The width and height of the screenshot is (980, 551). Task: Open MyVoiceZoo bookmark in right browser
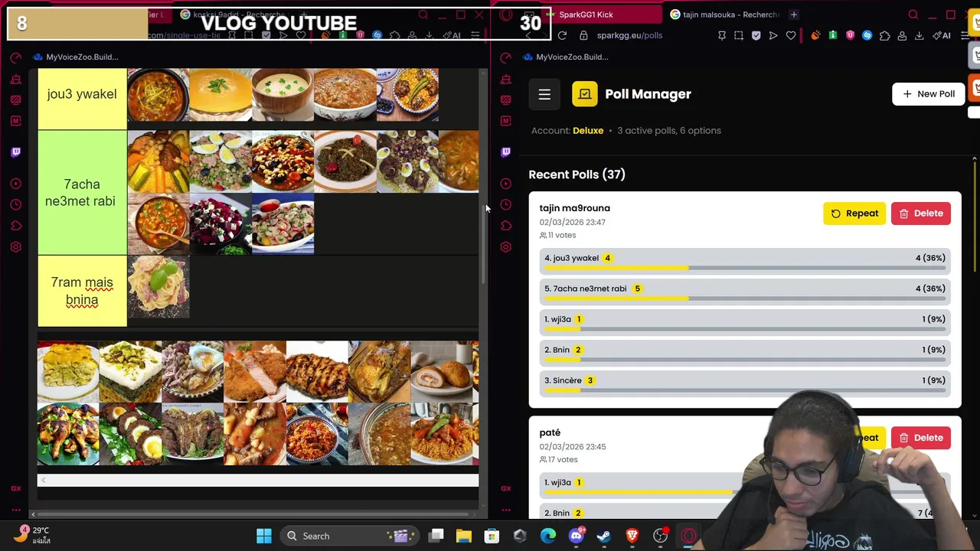click(x=564, y=57)
